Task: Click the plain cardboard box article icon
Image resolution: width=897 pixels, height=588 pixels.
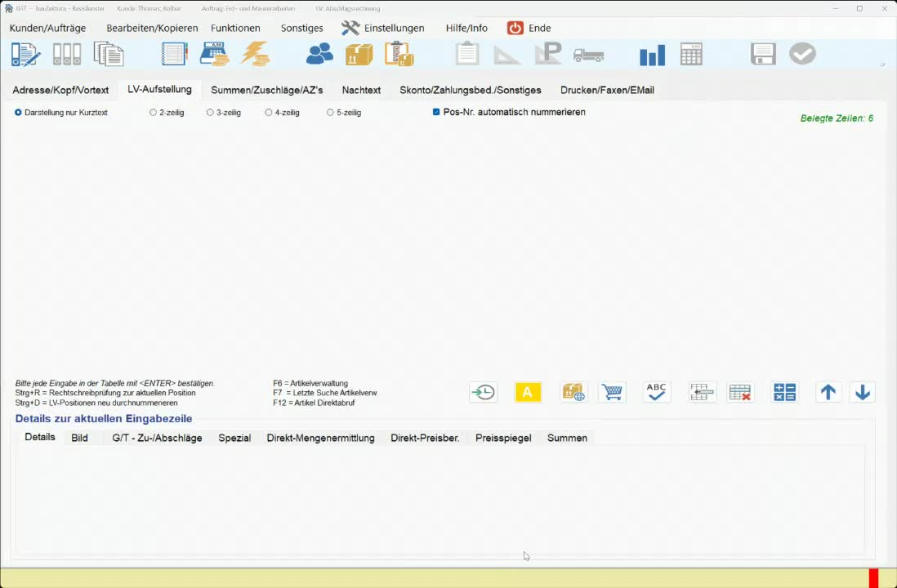Action: [359, 55]
